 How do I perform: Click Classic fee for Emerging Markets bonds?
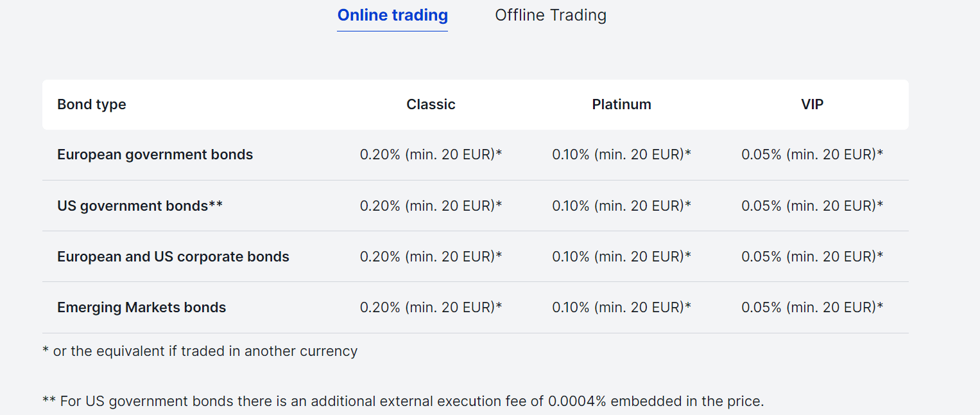click(x=431, y=308)
